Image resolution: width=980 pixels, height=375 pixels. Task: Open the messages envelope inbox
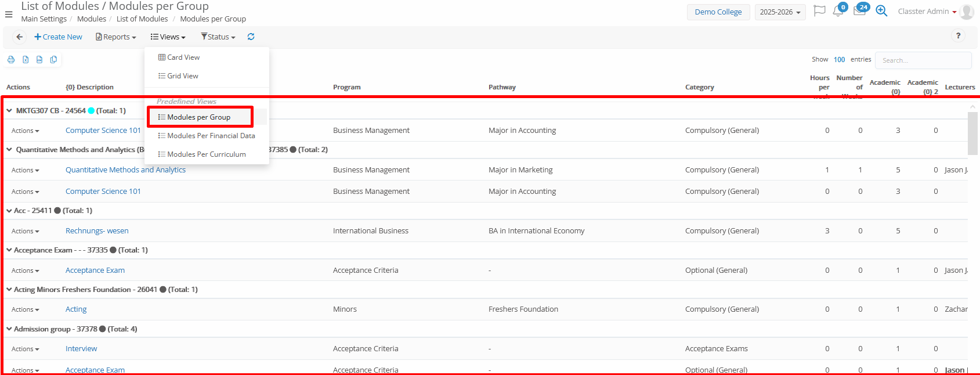(859, 12)
